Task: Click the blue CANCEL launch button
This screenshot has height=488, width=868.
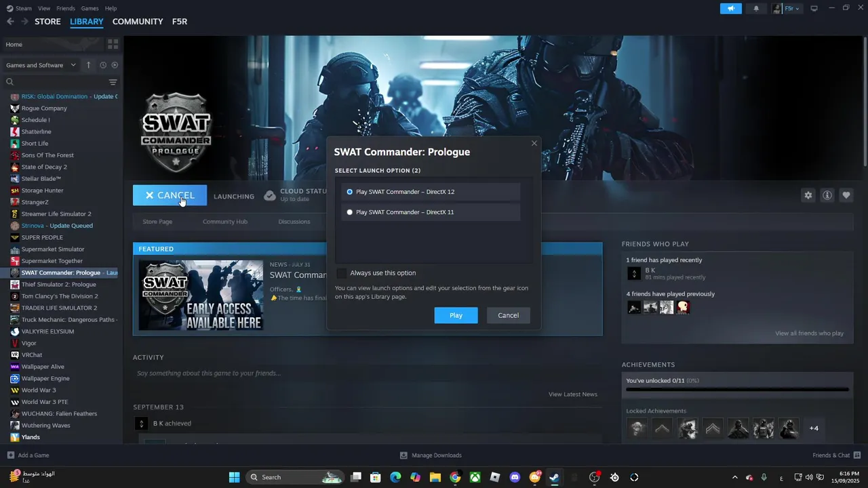Action: tap(170, 195)
